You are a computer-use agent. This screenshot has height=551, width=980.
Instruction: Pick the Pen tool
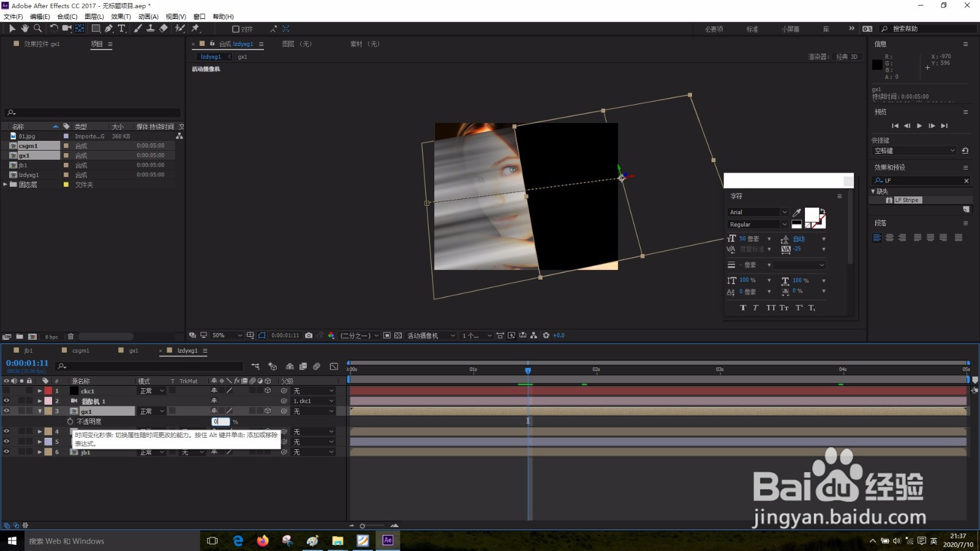click(x=108, y=28)
